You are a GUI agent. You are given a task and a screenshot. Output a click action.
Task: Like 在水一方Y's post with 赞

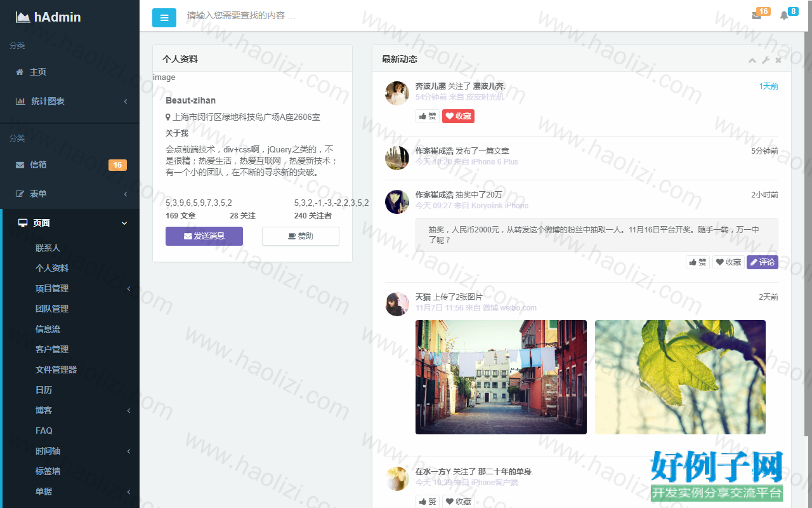pos(427,502)
